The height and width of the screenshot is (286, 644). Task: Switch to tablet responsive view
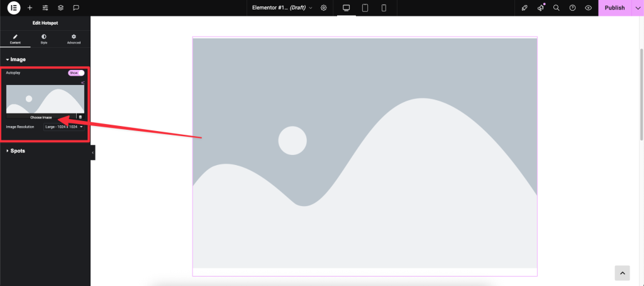(x=365, y=8)
